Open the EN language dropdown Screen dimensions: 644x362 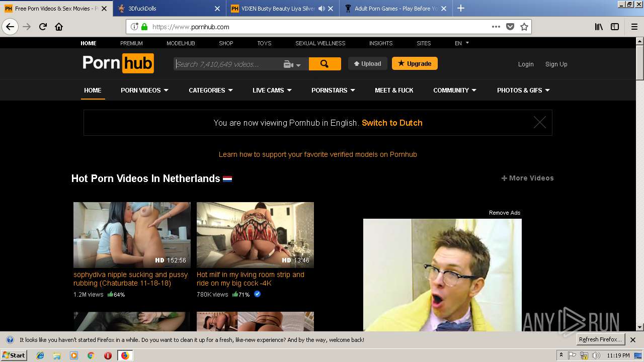pos(462,43)
